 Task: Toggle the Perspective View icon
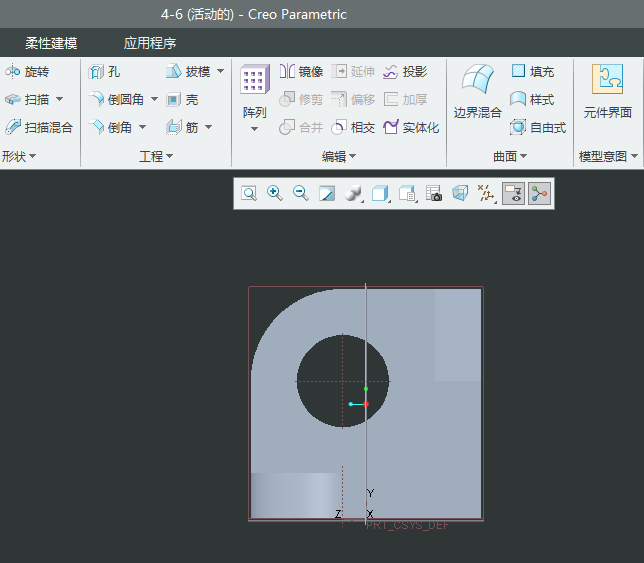point(460,193)
